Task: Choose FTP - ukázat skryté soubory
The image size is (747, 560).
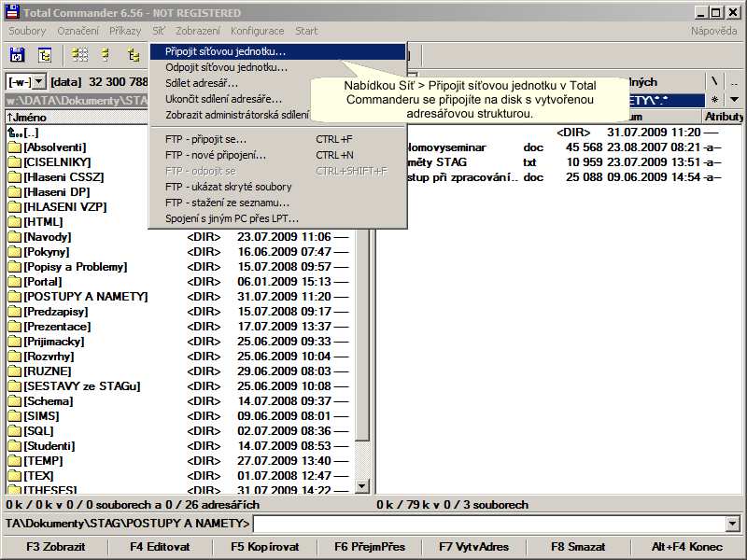Action: [x=277, y=187]
